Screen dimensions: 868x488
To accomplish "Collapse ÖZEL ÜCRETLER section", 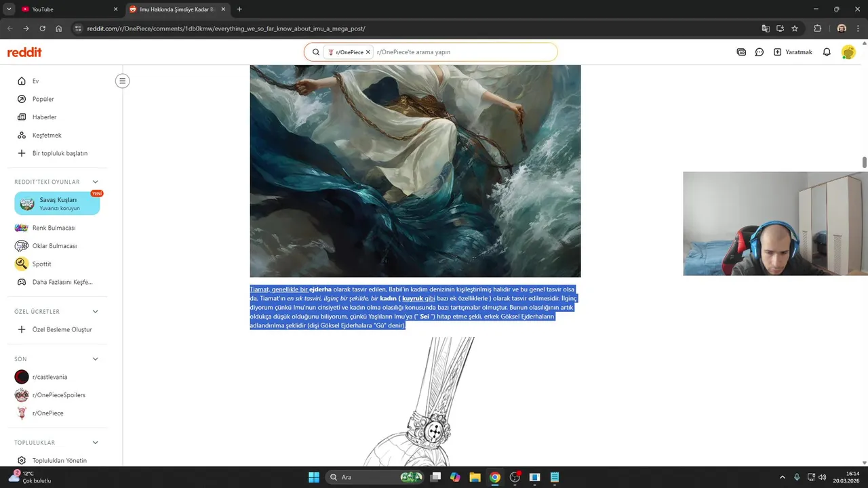I will click(95, 312).
